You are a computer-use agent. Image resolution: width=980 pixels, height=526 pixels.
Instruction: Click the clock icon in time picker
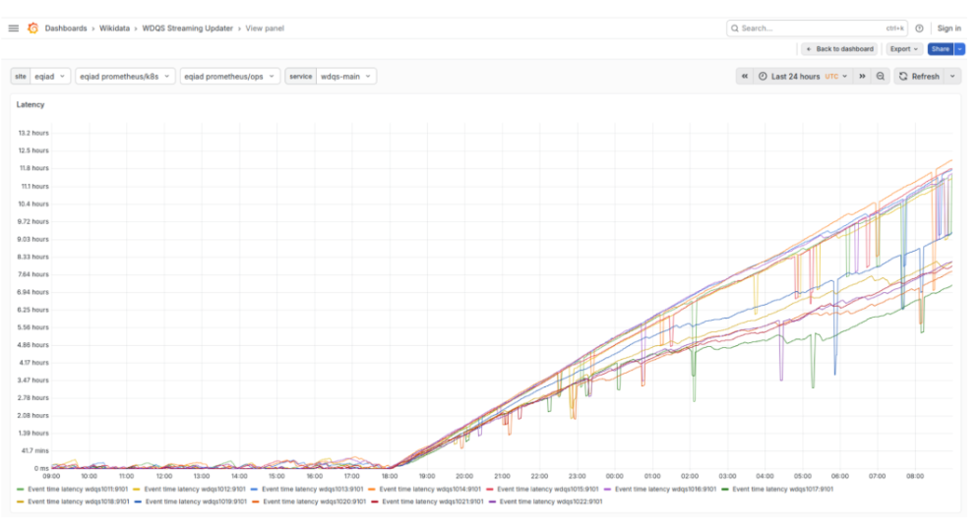pos(763,77)
